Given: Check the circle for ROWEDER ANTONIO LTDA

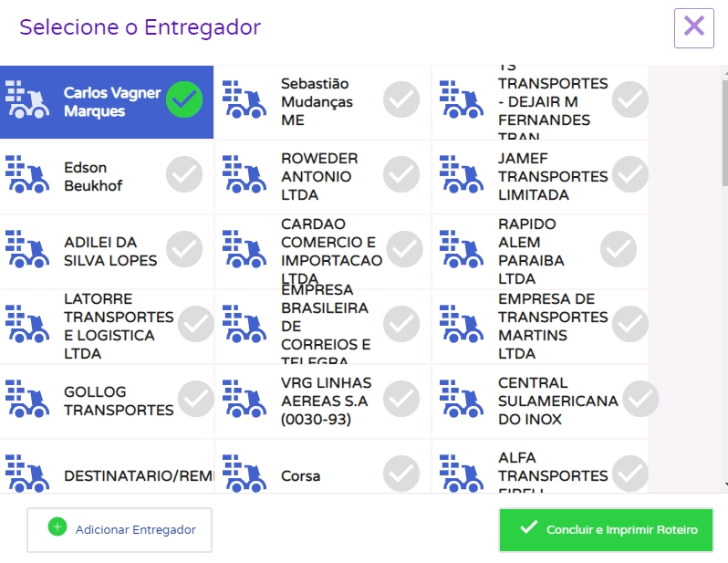Looking at the screenshot, I should click(x=401, y=174).
